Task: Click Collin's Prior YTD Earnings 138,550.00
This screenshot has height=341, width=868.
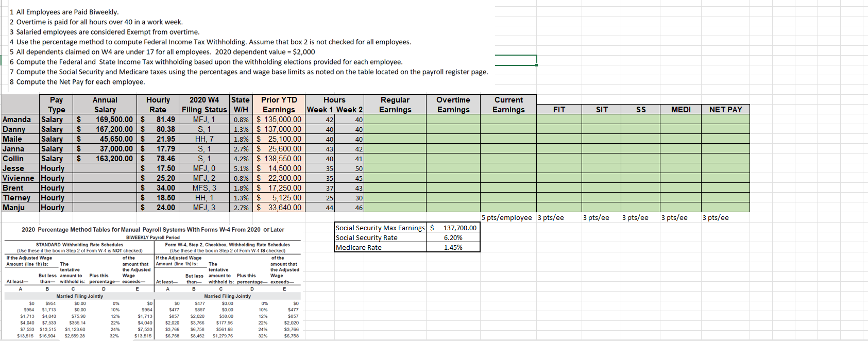Action: 279,159
